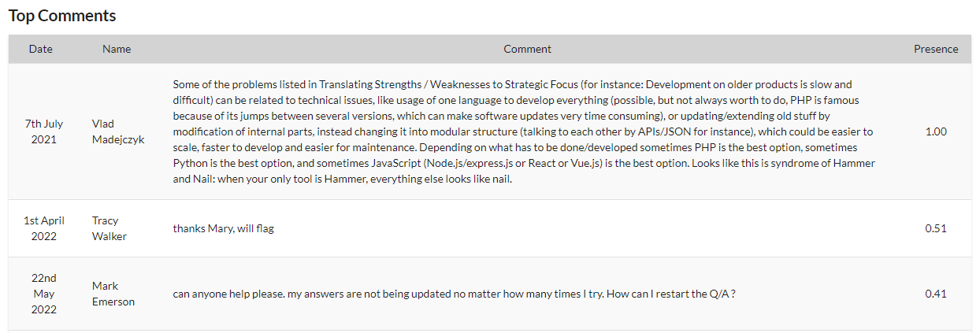
Task: Click the name Vlad Madejczyk
Action: pos(118,131)
